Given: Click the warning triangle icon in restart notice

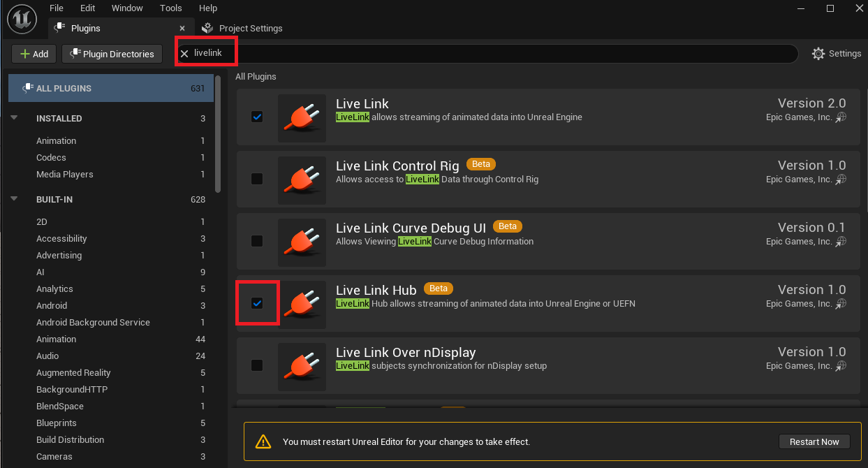Looking at the screenshot, I should 263,441.
